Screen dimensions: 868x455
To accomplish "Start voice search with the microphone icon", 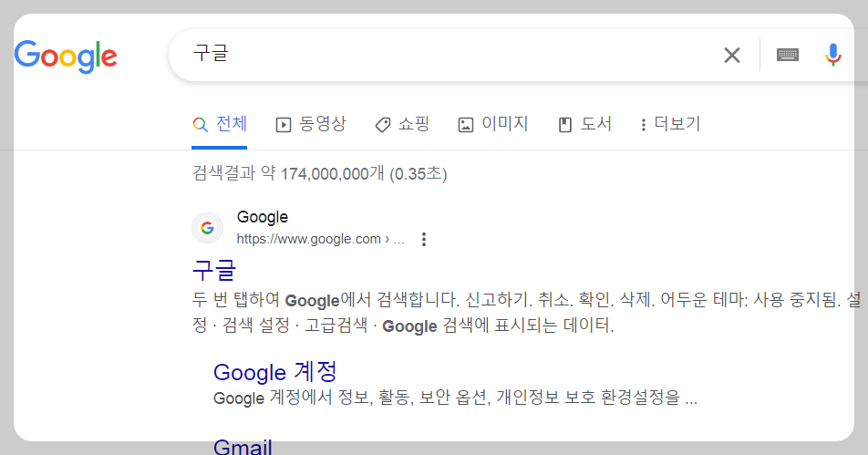I will pos(832,55).
